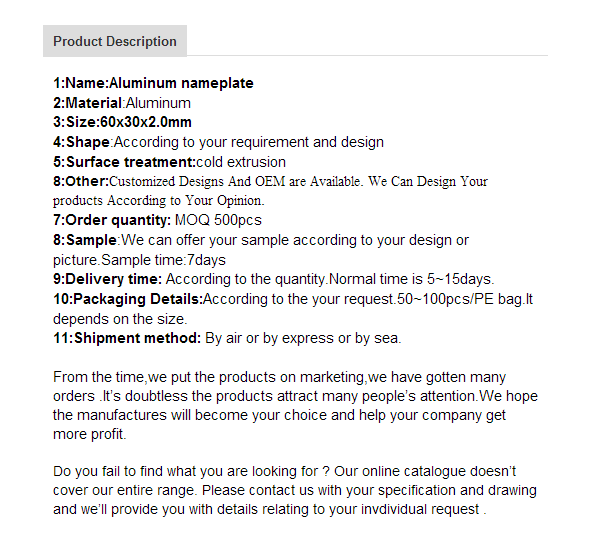Viewport: 601px width, 544px height.
Task: Open the Product Description tab
Action: tap(115, 41)
